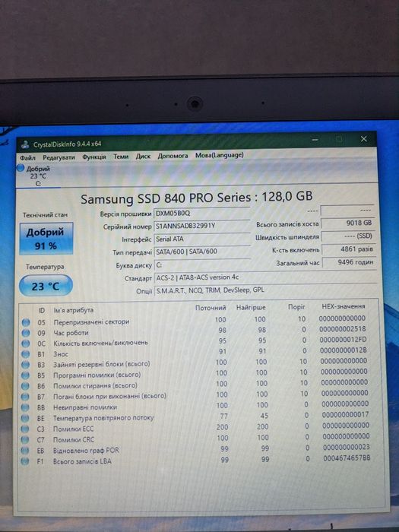This screenshot has width=399, height=532.
Task: Open the Мова(Language) menu
Action: (x=220, y=155)
